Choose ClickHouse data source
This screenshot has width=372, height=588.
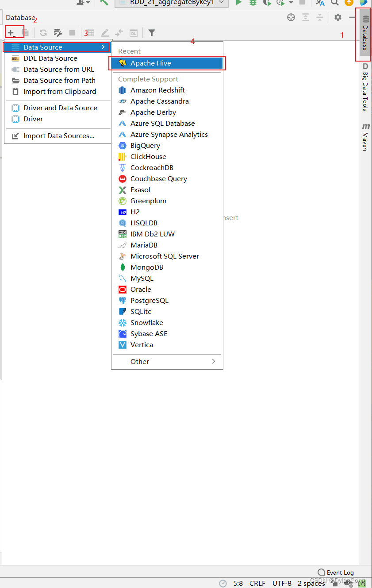tap(167, 156)
